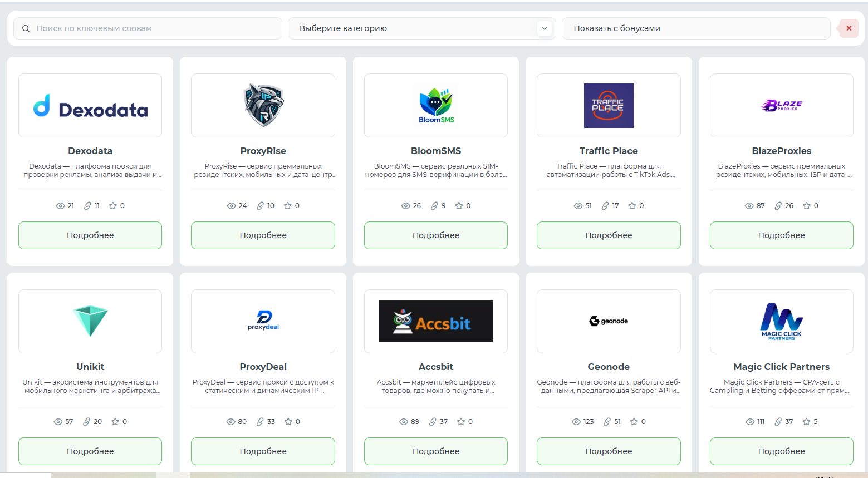Viewport: 868px width, 478px height.
Task: Open the Geonode title link
Action: 609,367
